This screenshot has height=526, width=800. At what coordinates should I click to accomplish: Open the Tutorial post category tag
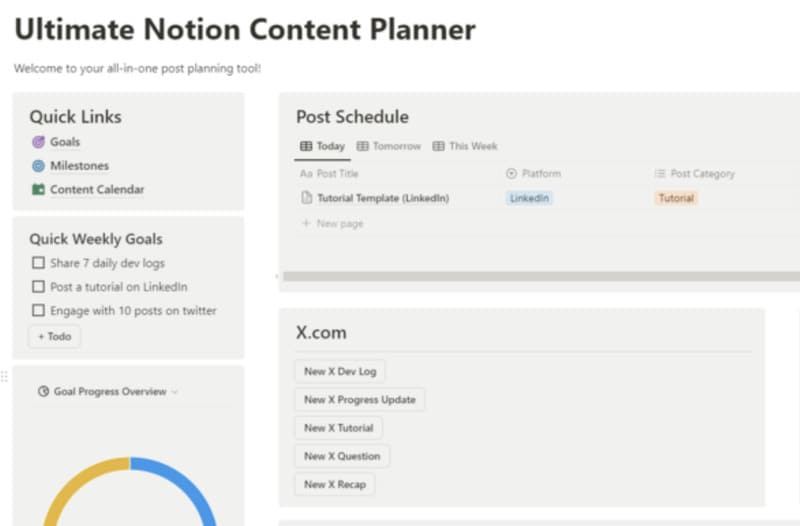click(676, 198)
